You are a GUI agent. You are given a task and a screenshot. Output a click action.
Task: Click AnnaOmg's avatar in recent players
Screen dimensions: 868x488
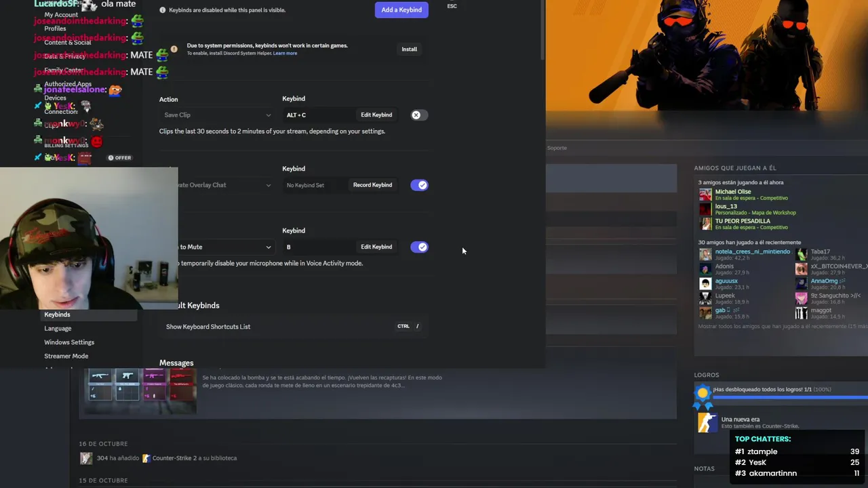pyautogui.click(x=802, y=284)
